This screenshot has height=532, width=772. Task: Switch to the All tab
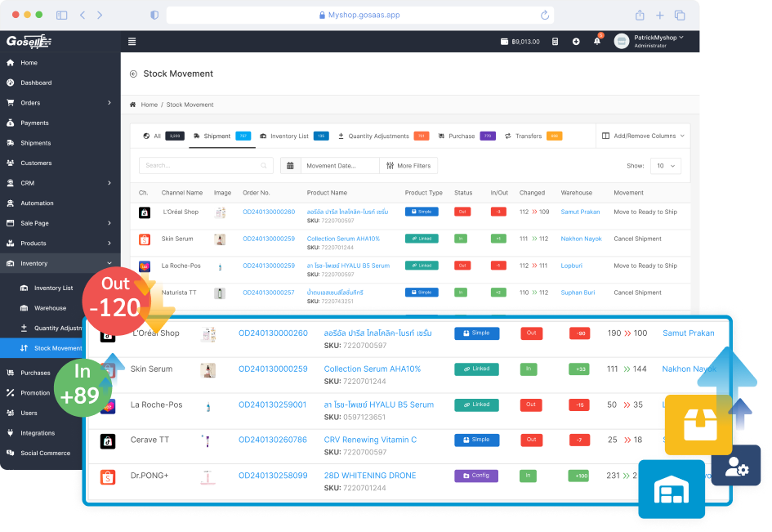click(163, 136)
